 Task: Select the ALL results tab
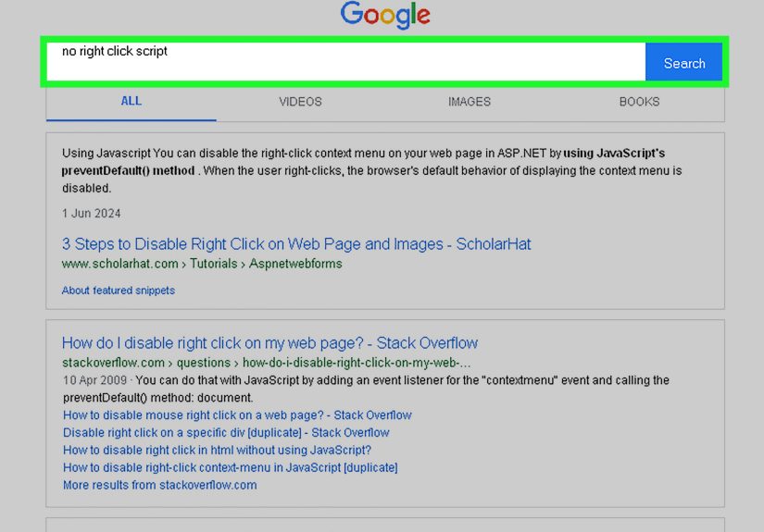pos(132,101)
